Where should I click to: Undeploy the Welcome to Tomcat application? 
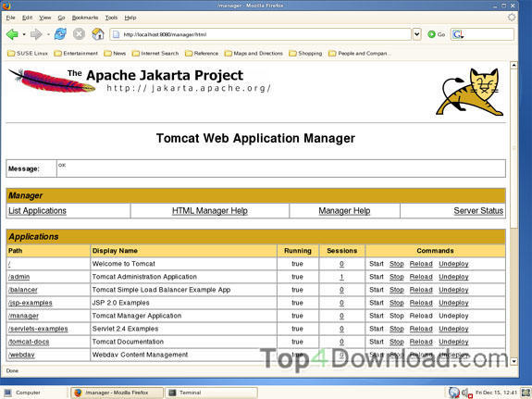(453, 264)
